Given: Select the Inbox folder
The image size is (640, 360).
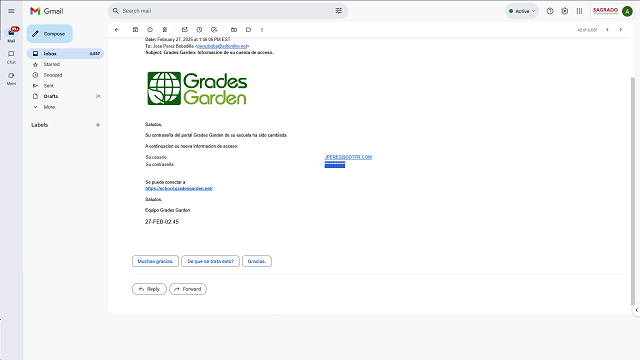Looking at the screenshot, I should 65,53.
